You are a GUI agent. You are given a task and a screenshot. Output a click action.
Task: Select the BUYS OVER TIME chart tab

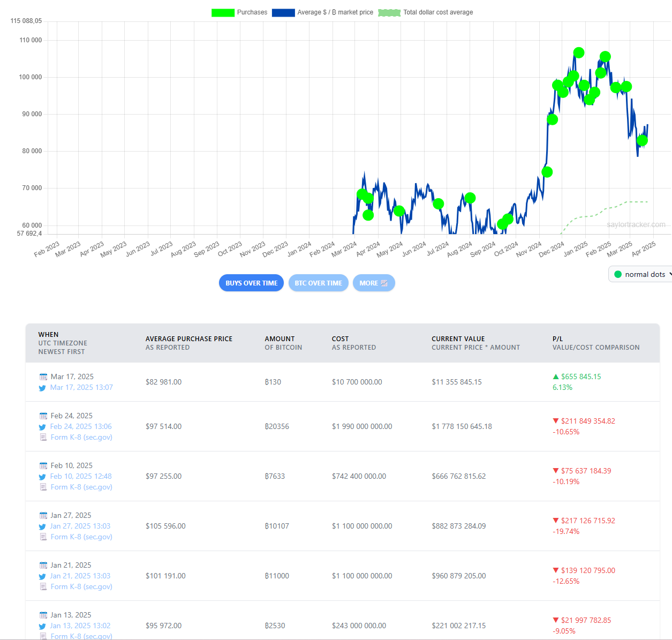pyautogui.click(x=251, y=283)
